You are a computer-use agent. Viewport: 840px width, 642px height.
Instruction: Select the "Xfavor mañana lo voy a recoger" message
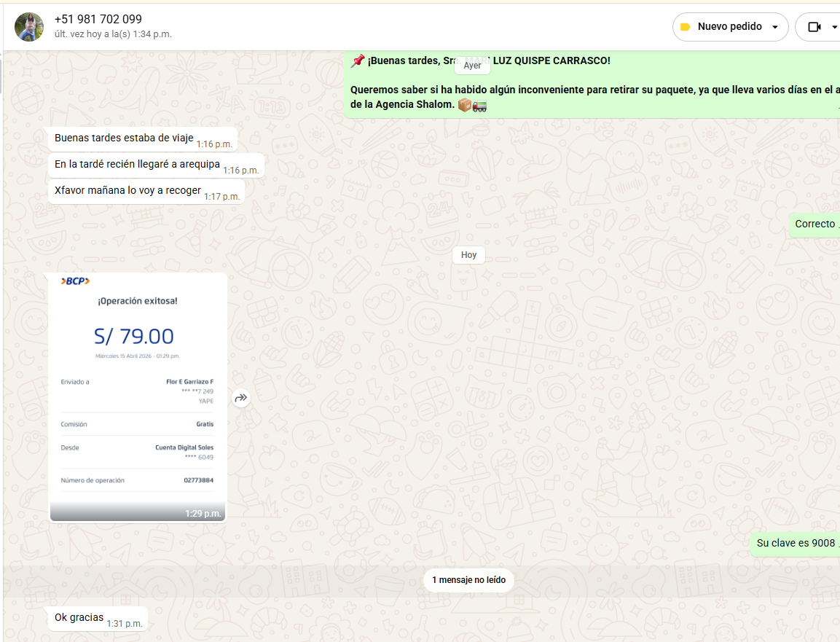tap(127, 191)
